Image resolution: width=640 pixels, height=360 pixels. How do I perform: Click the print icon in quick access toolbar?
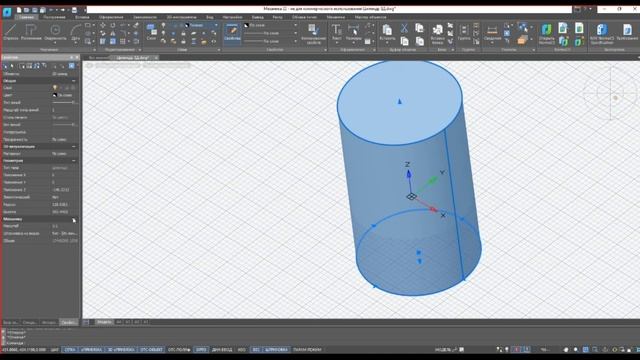click(74, 10)
